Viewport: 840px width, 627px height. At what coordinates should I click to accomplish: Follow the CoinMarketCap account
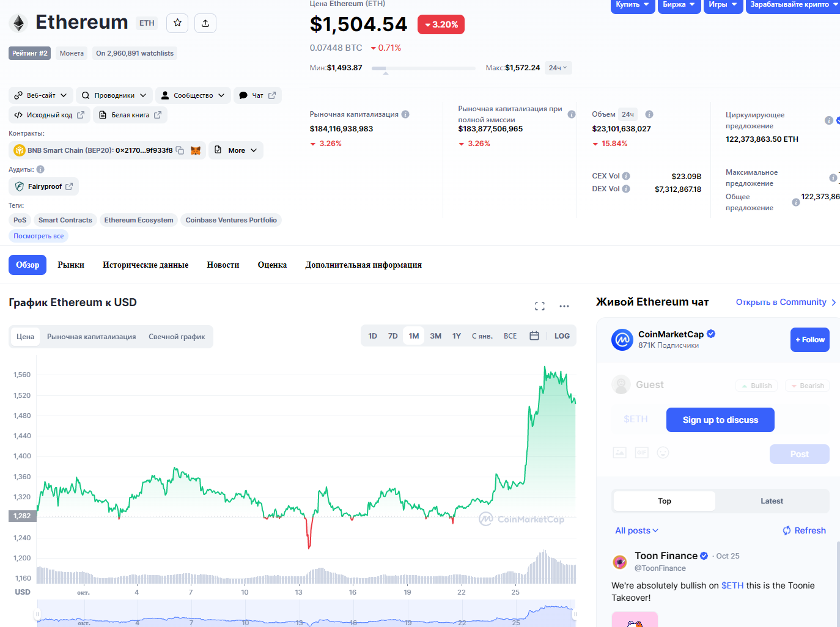pyautogui.click(x=809, y=340)
